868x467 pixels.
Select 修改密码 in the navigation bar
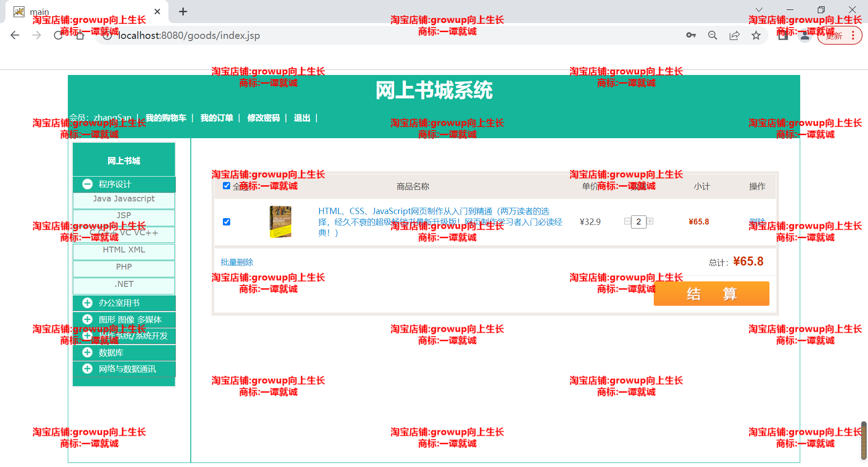pos(264,118)
